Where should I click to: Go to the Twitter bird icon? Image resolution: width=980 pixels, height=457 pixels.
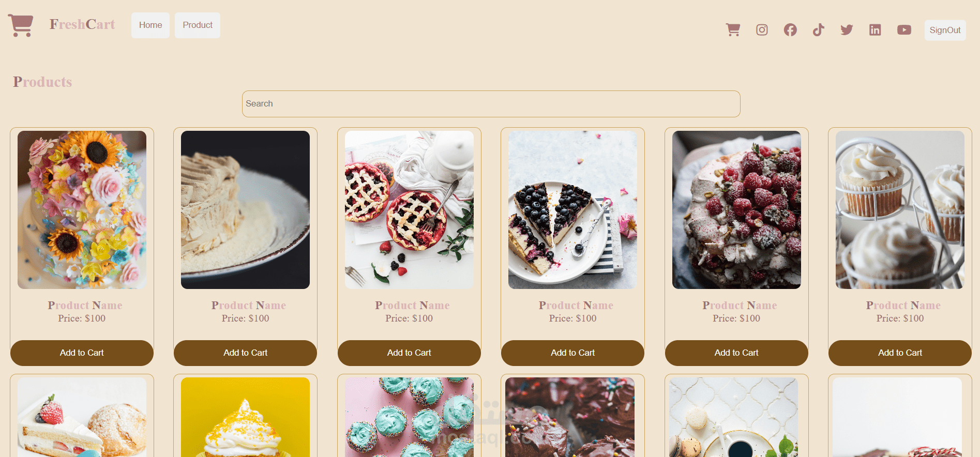[847, 30]
